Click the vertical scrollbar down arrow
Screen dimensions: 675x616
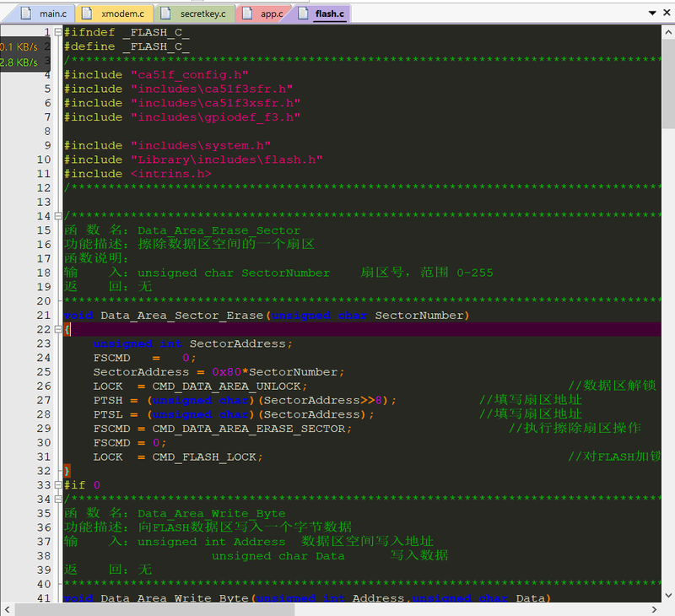click(x=668, y=596)
